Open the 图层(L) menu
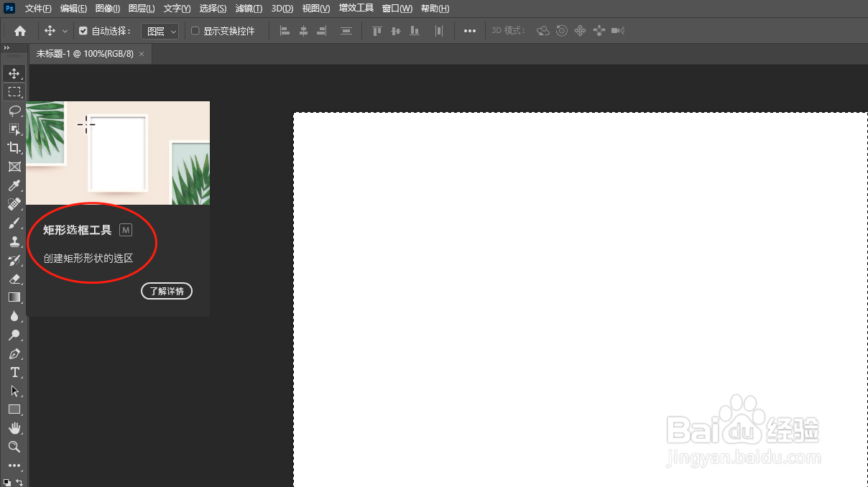 click(142, 8)
